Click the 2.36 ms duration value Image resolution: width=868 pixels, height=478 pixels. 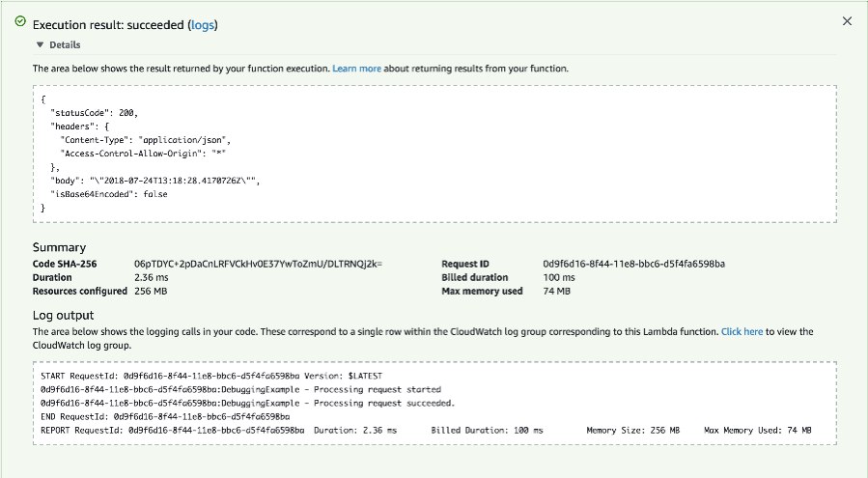[x=152, y=277]
